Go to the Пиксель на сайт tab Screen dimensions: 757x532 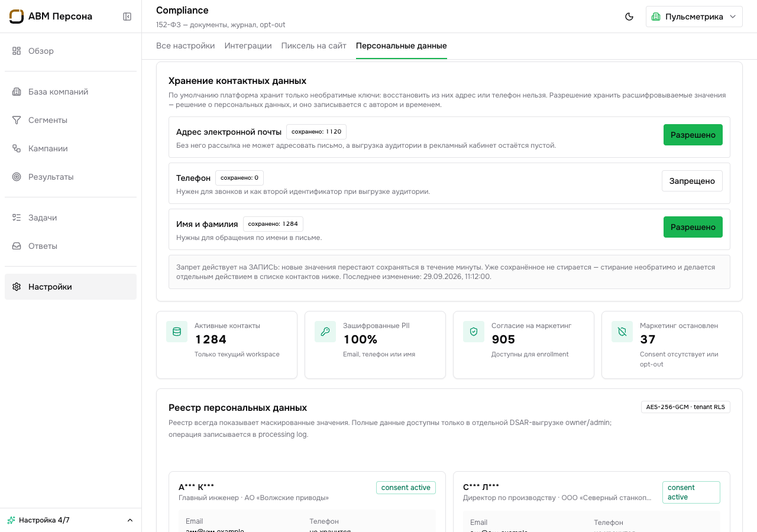[x=313, y=46]
